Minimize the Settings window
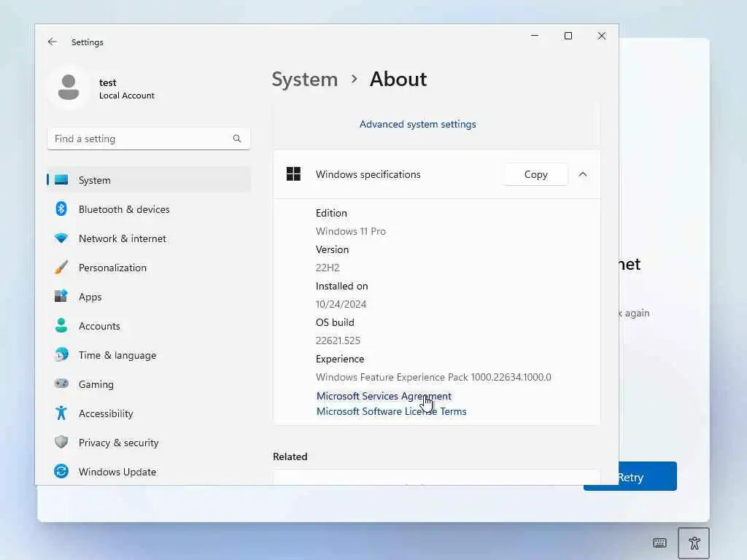This screenshot has height=560, width=747. tap(535, 36)
